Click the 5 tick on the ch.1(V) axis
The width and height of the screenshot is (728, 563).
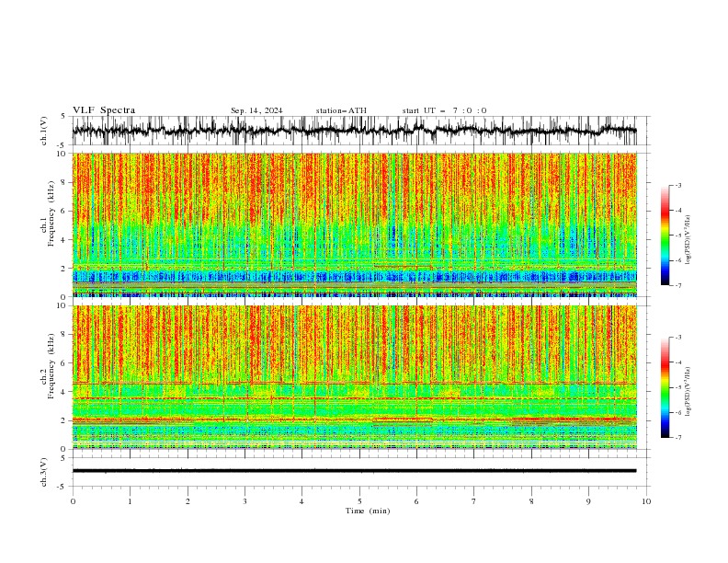[63, 116]
